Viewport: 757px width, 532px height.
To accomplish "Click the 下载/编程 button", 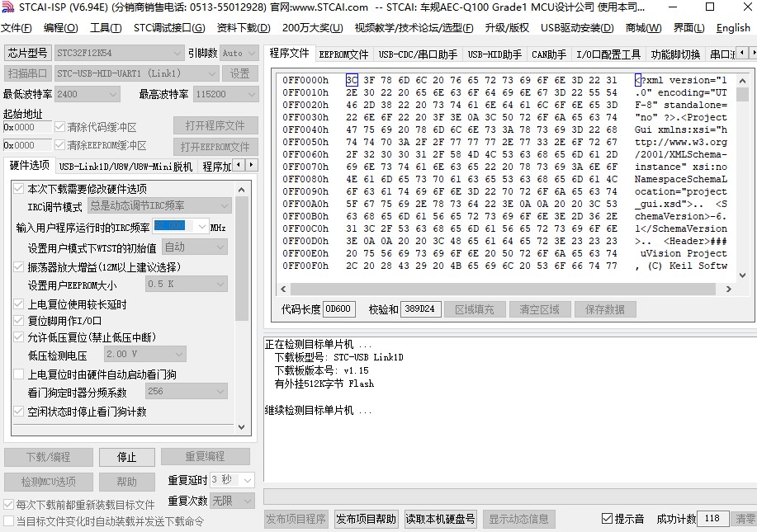I will (x=48, y=457).
